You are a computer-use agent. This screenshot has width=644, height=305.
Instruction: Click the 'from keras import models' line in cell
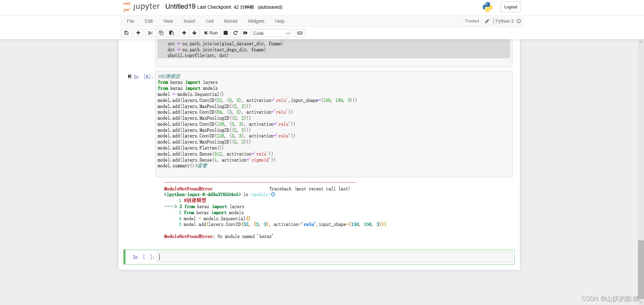click(187, 88)
